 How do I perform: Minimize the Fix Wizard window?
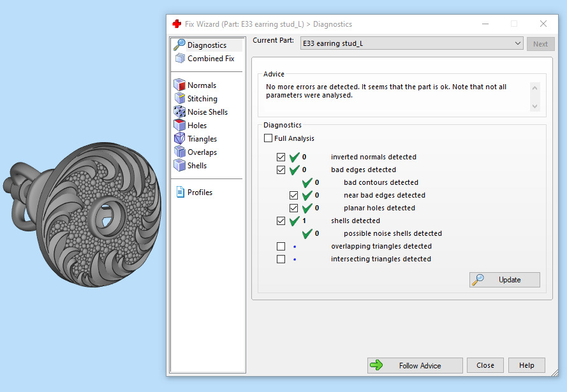pyautogui.click(x=485, y=24)
